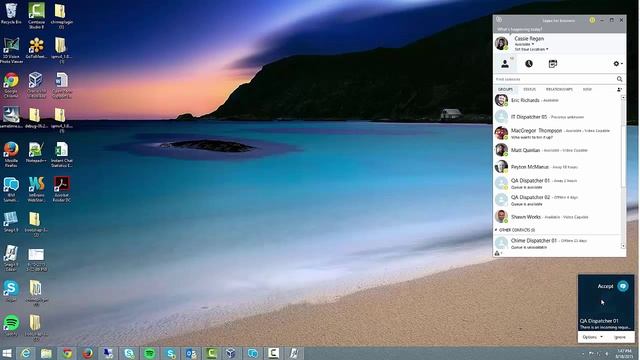Select contact IT Dispatcher 05

click(558, 117)
